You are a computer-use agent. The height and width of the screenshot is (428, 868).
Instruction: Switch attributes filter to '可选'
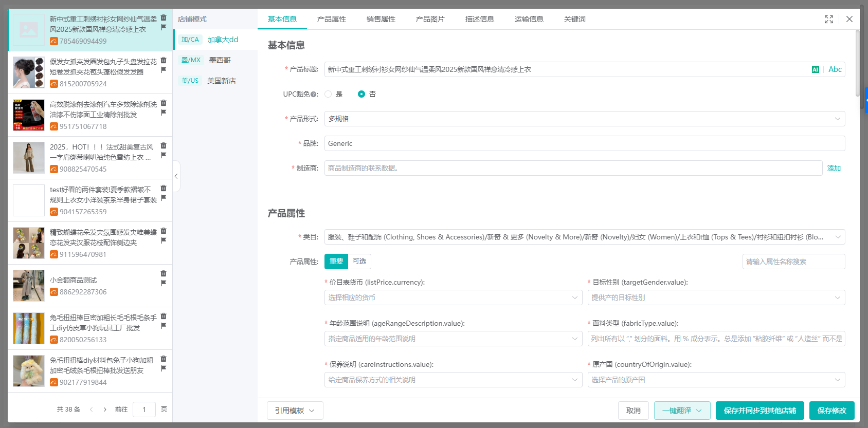click(359, 262)
